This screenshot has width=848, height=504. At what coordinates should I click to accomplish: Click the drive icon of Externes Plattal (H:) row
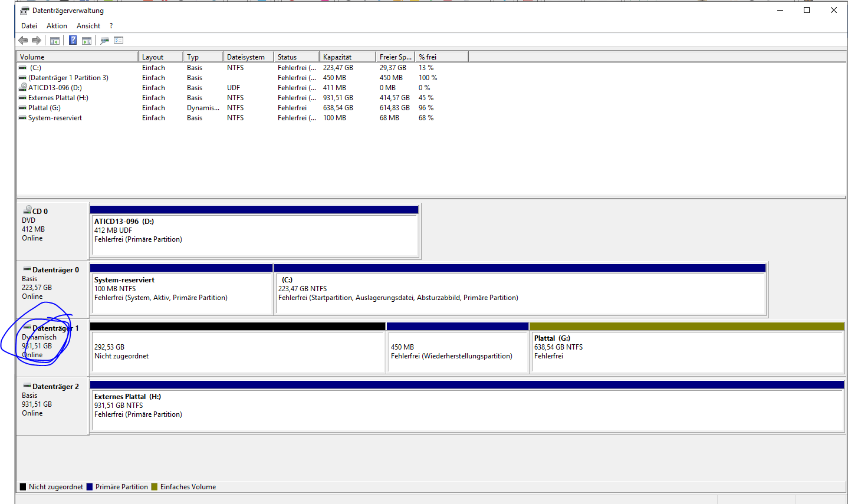click(x=22, y=98)
